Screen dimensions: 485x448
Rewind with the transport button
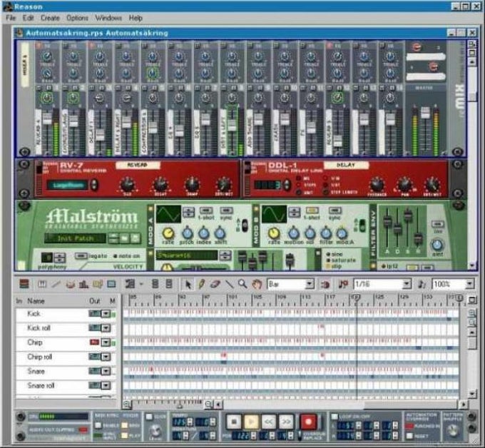(268, 422)
